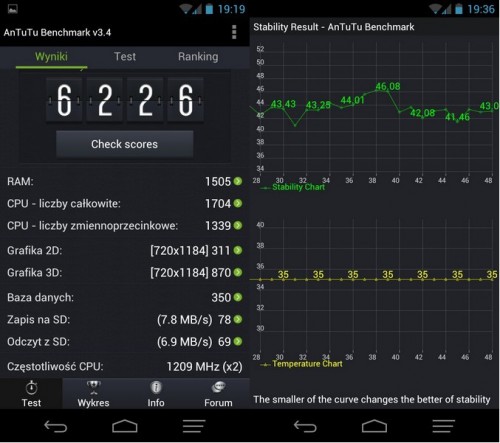Viewport: 500px width, 443px height.
Task: Tap the home button on the left screen
Action: [125, 426]
